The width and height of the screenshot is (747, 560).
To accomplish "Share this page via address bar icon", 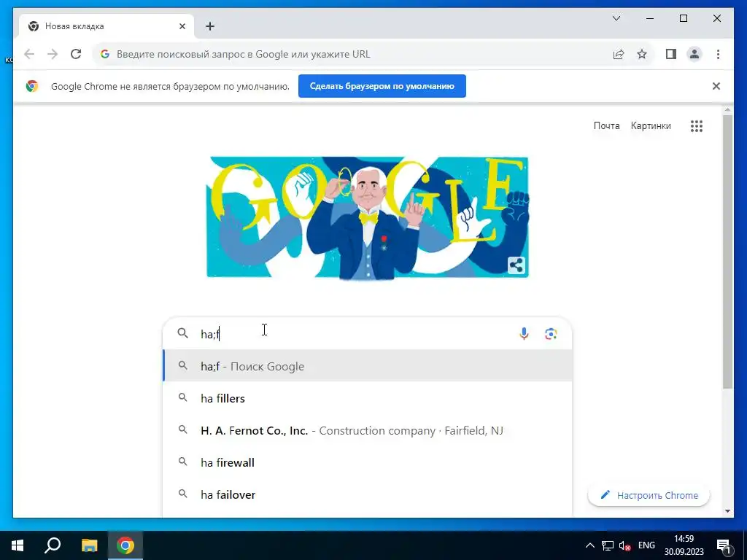I will pyautogui.click(x=619, y=54).
